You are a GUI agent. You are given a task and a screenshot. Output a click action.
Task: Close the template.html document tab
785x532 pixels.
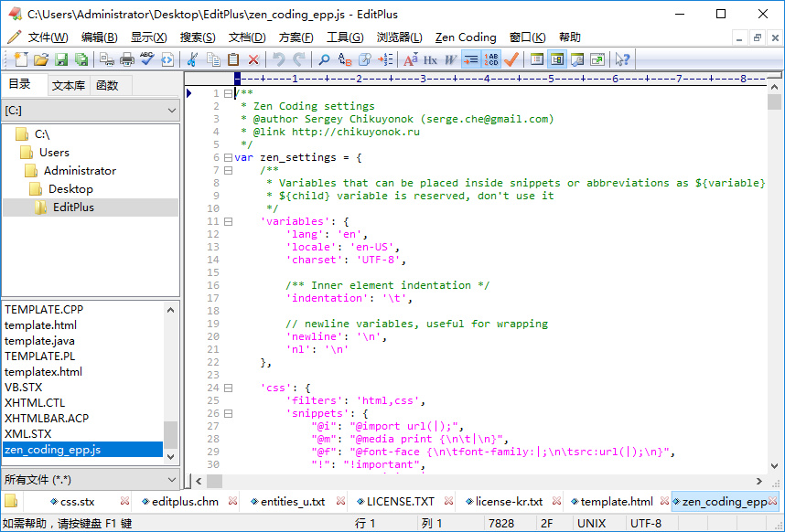click(664, 501)
